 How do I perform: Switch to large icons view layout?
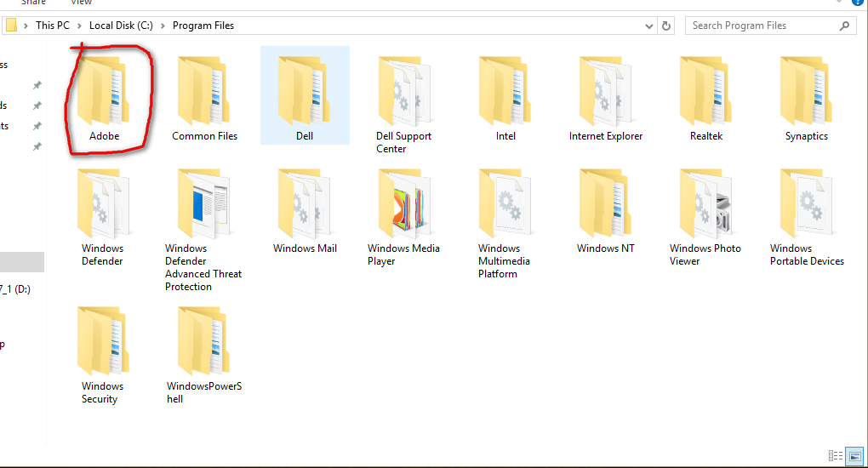854,456
